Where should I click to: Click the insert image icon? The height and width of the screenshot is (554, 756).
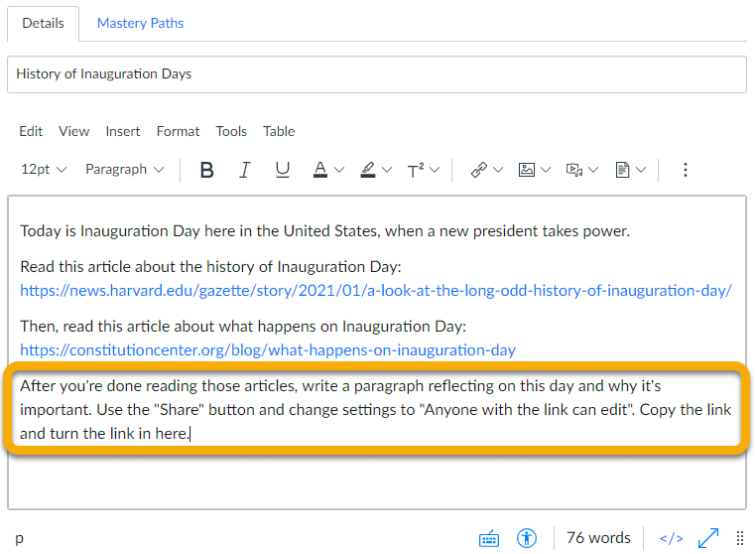pyautogui.click(x=527, y=170)
